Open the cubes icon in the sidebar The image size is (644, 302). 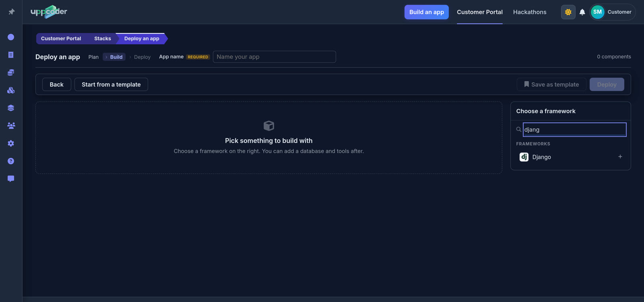click(11, 90)
